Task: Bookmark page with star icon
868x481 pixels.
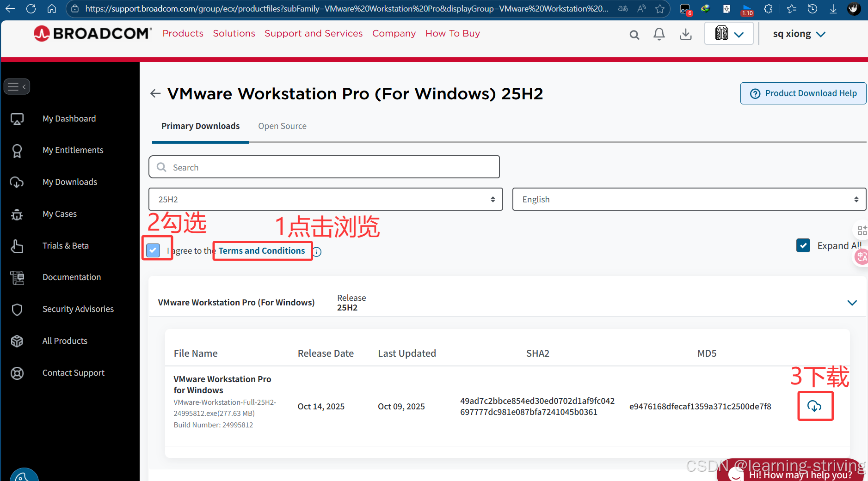Action: click(660, 9)
